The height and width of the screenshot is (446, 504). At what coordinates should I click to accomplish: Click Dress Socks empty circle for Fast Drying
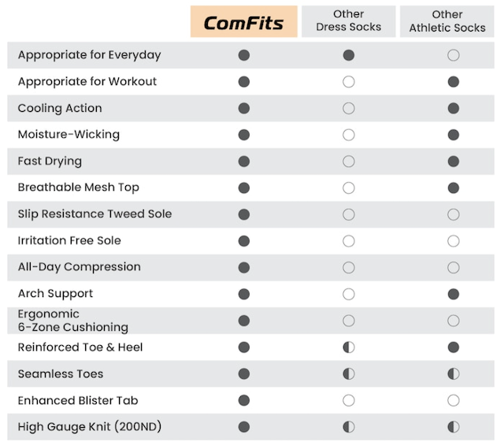pos(349,162)
